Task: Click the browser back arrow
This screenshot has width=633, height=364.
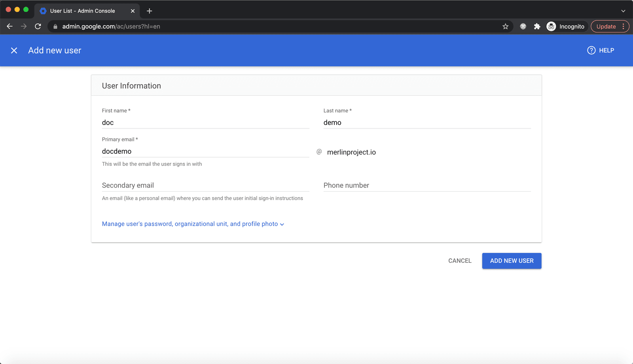Action: pyautogui.click(x=10, y=26)
